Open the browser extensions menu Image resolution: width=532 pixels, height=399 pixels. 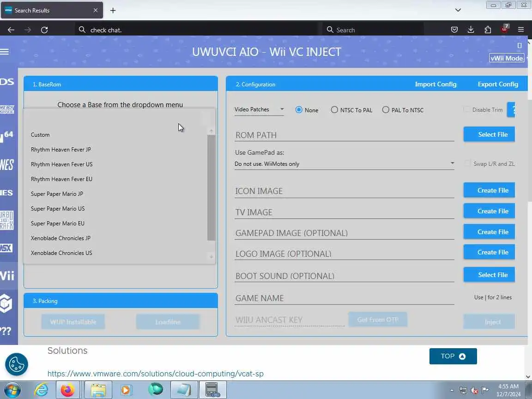click(x=488, y=30)
